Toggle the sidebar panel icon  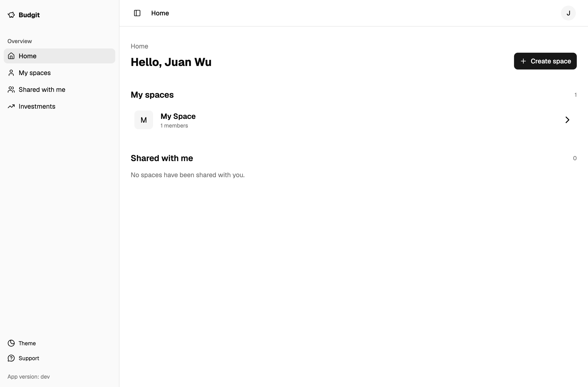pos(137,13)
